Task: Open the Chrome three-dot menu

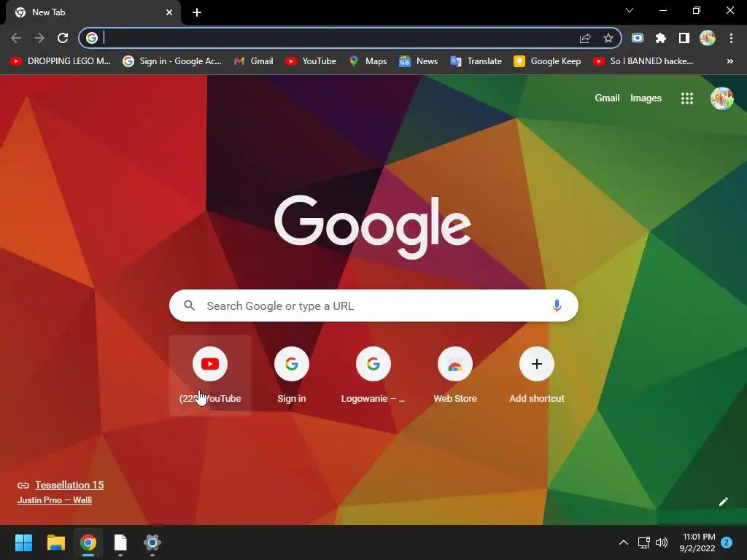Action: tap(731, 38)
